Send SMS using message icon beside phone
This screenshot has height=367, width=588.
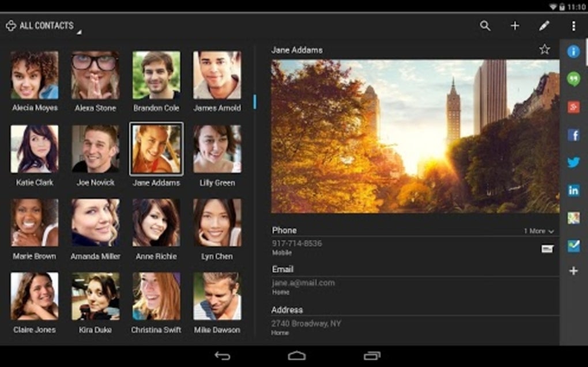547,248
